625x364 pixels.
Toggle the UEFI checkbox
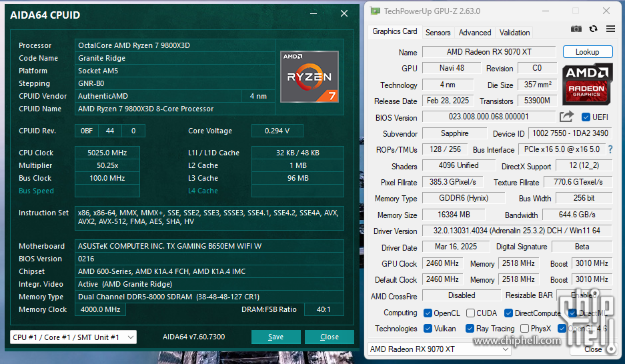pos(586,117)
